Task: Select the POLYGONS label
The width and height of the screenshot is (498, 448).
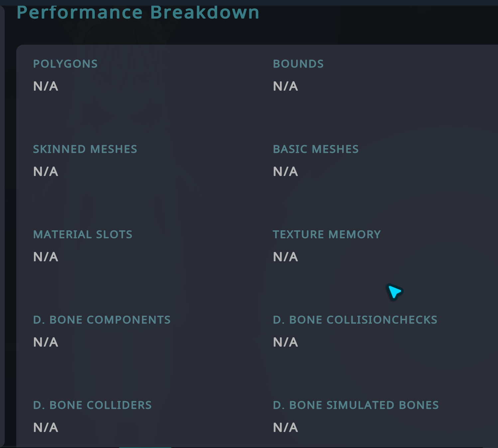Action: (65, 64)
